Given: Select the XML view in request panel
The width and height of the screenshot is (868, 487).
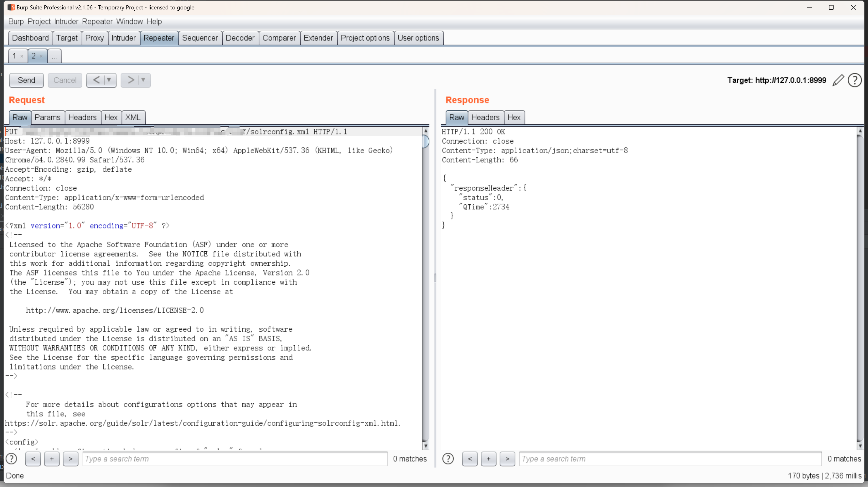Looking at the screenshot, I should (x=132, y=117).
